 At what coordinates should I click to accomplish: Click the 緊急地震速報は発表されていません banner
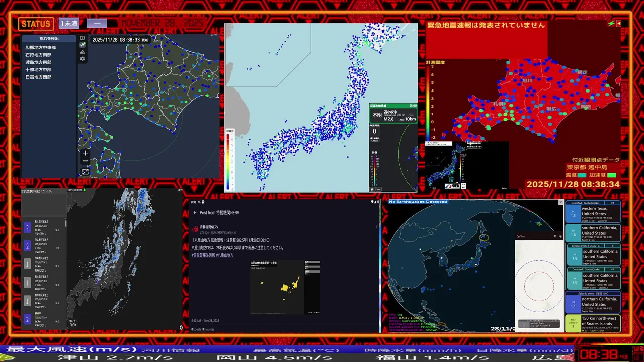[x=486, y=25]
